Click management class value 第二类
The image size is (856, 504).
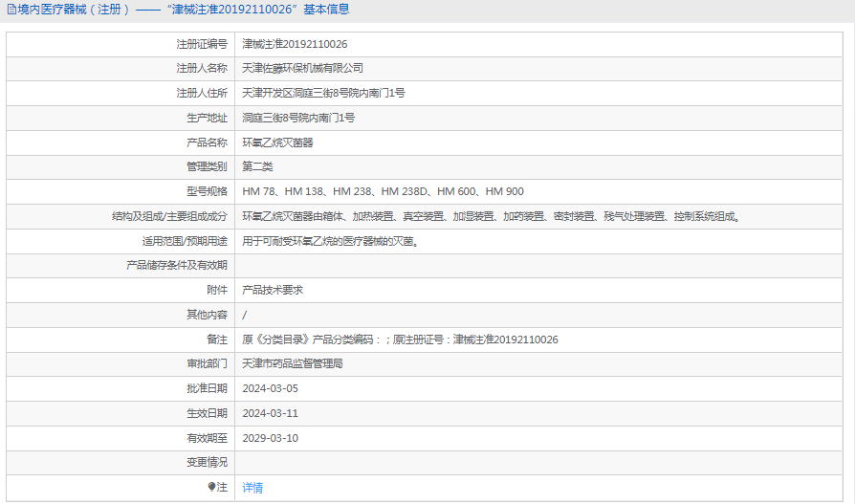(257, 167)
